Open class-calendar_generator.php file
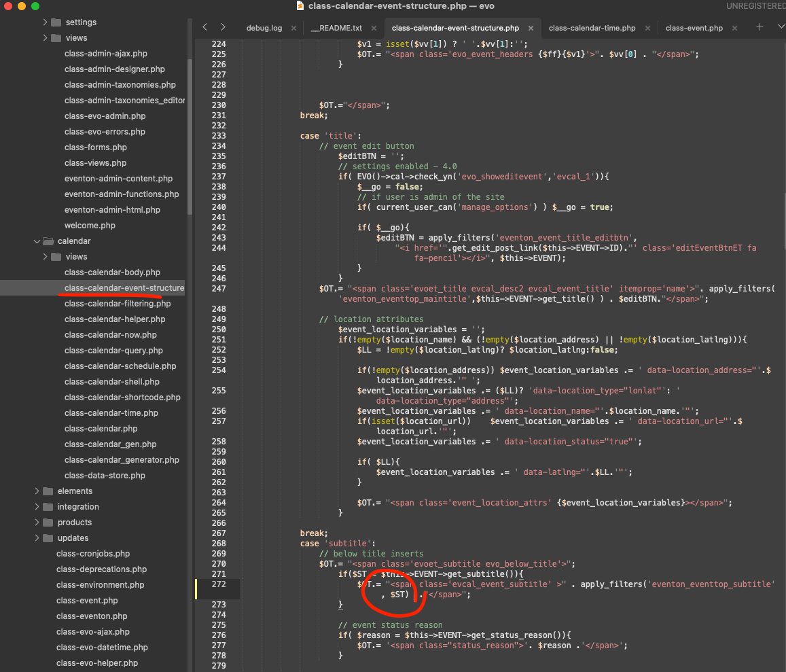 122,459
